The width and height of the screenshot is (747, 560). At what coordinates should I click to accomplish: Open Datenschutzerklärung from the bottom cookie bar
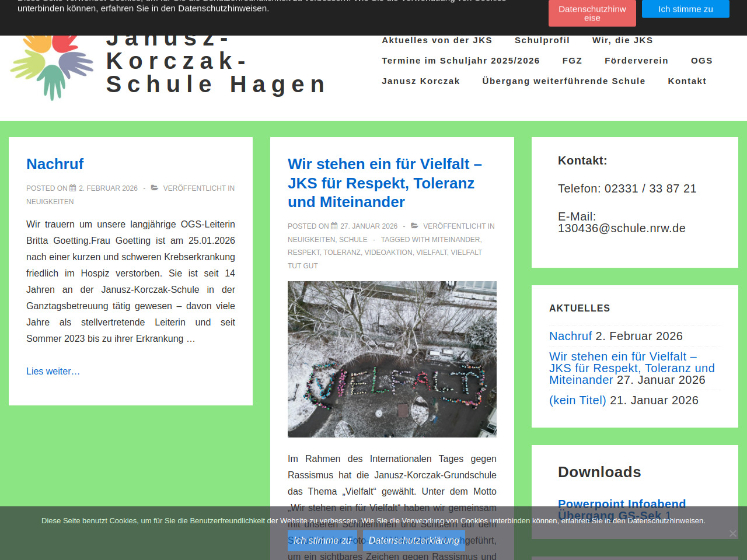pos(414,541)
